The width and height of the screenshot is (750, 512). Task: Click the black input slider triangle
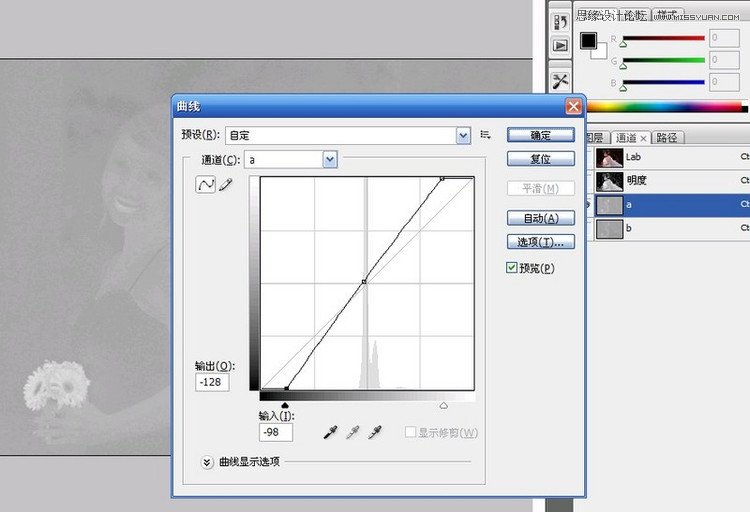pyautogui.click(x=285, y=406)
